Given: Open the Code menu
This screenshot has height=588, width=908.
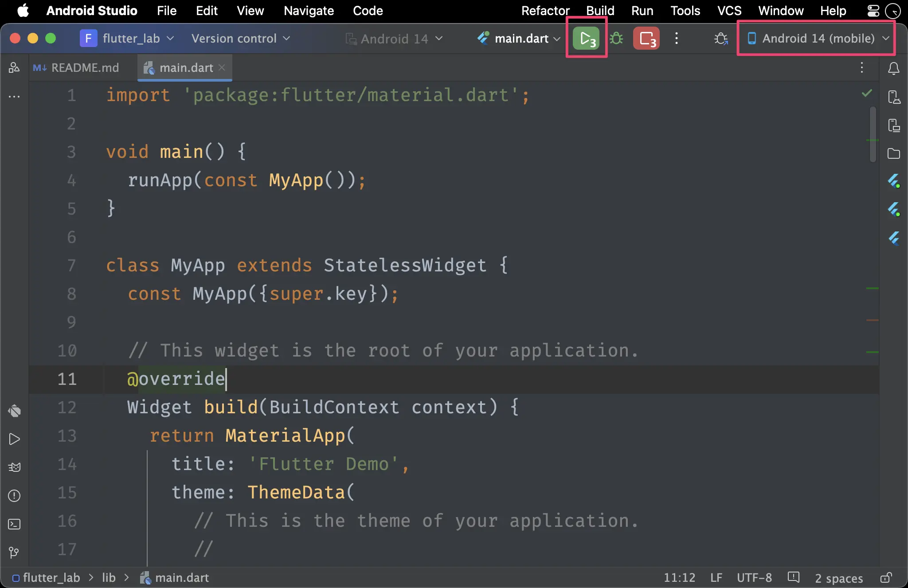Looking at the screenshot, I should [368, 11].
